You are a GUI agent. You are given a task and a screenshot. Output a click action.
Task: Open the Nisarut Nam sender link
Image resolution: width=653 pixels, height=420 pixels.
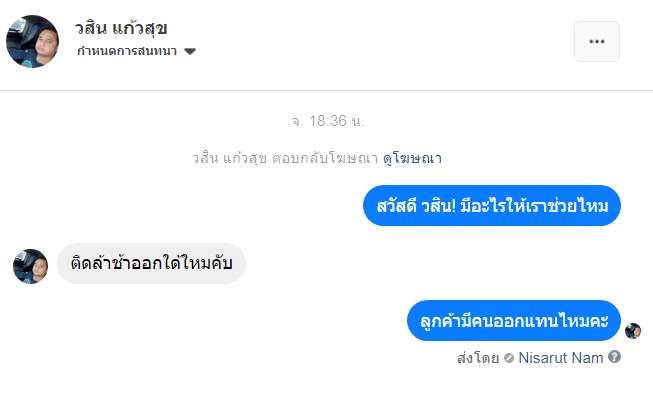pyautogui.click(x=560, y=357)
